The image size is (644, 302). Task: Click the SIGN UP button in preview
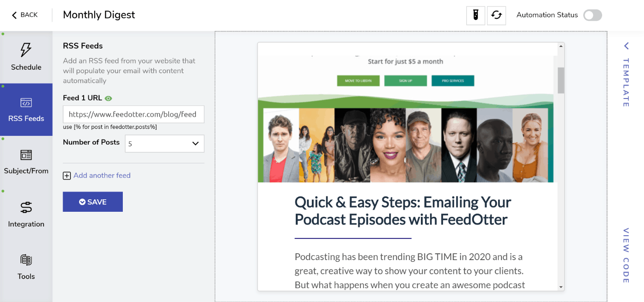[x=405, y=81]
